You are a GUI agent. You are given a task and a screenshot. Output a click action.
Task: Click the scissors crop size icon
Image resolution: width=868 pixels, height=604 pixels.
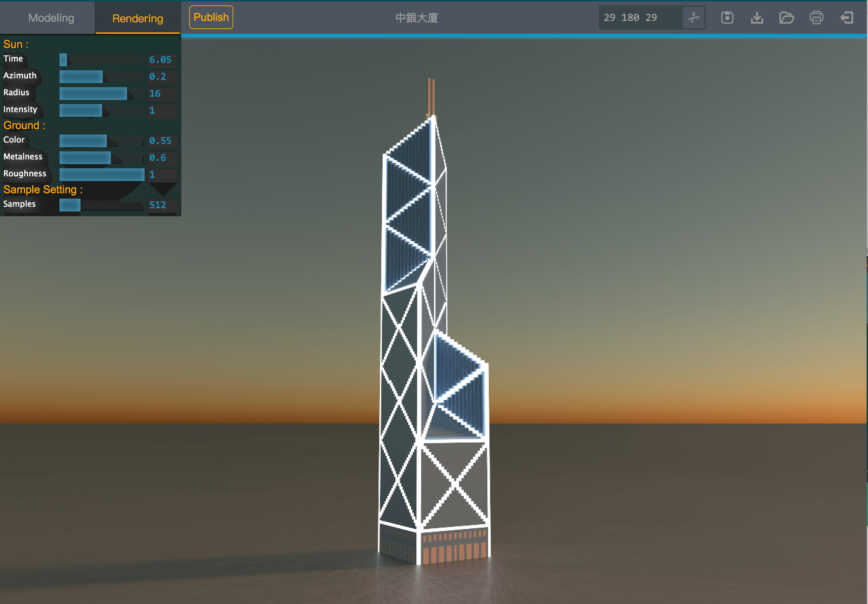[693, 17]
